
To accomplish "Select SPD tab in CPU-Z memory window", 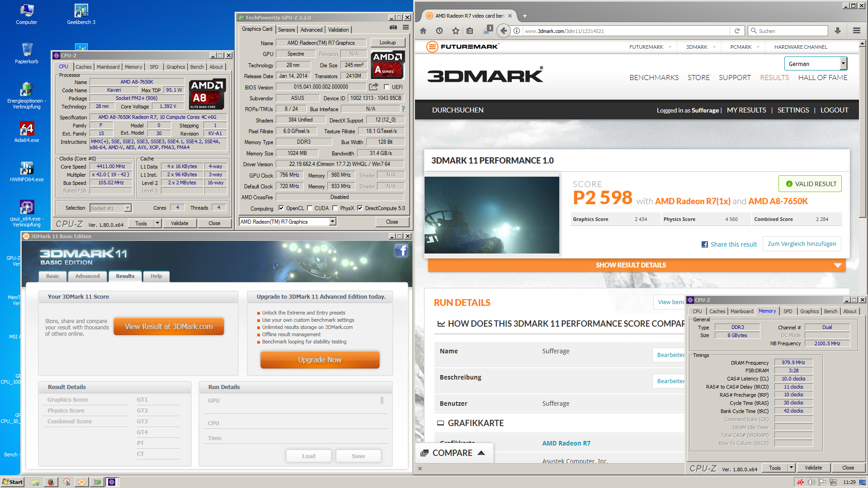I will 788,311.
